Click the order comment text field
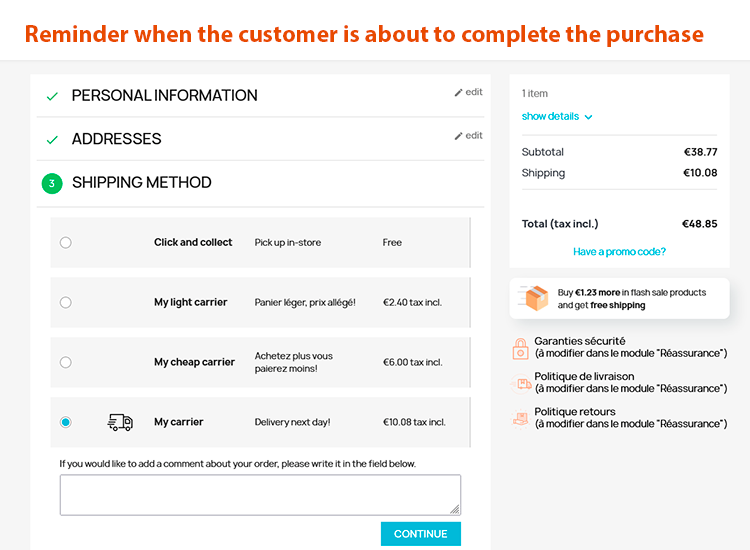This screenshot has height=550, width=750. click(260, 495)
